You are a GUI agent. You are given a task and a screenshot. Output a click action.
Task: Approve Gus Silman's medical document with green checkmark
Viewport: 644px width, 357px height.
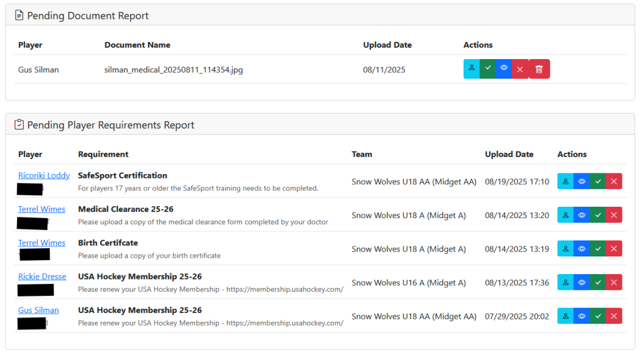(x=487, y=69)
